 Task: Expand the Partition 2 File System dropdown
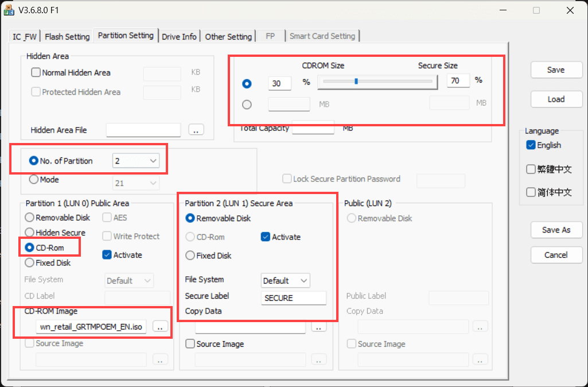[285, 281]
